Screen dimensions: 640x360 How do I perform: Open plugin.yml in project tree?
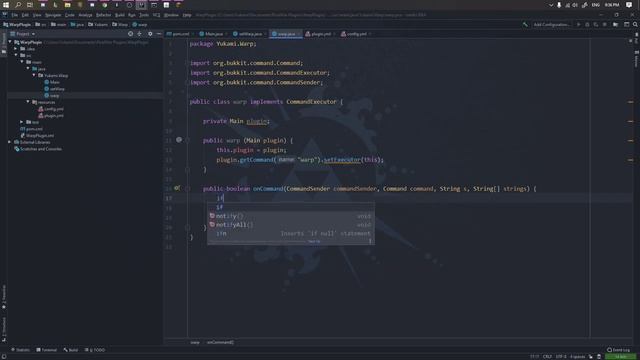[51, 116]
